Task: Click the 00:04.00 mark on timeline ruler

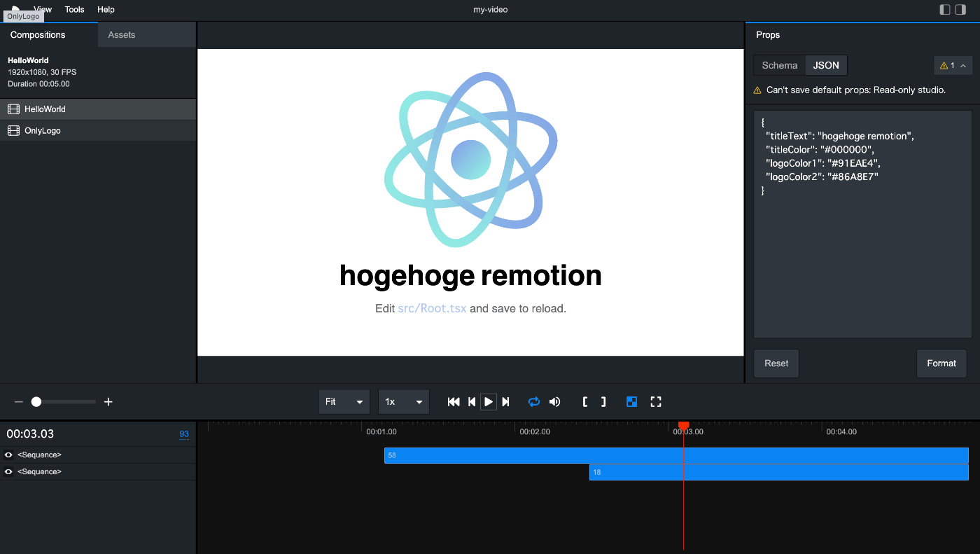Action: [841, 432]
